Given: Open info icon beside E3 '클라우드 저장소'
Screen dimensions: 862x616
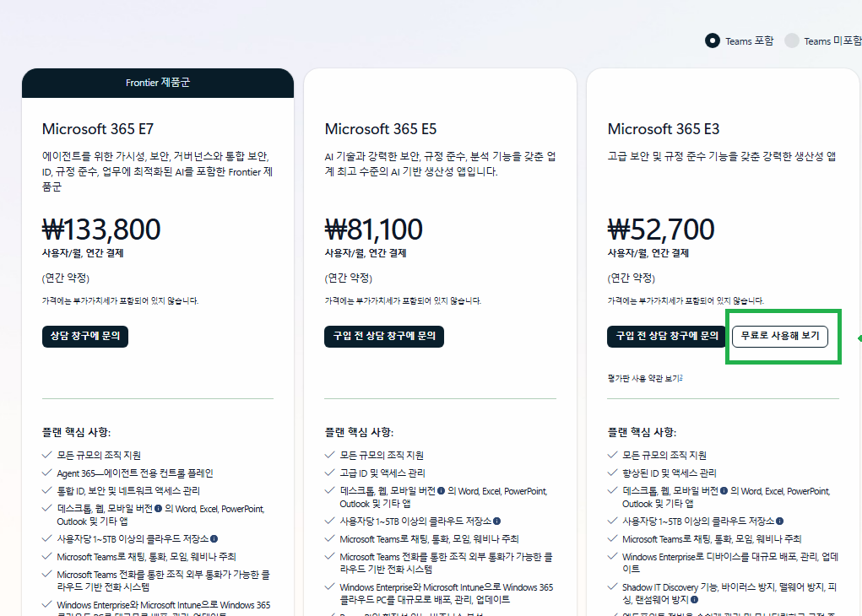Looking at the screenshot, I should (x=779, y=521).
